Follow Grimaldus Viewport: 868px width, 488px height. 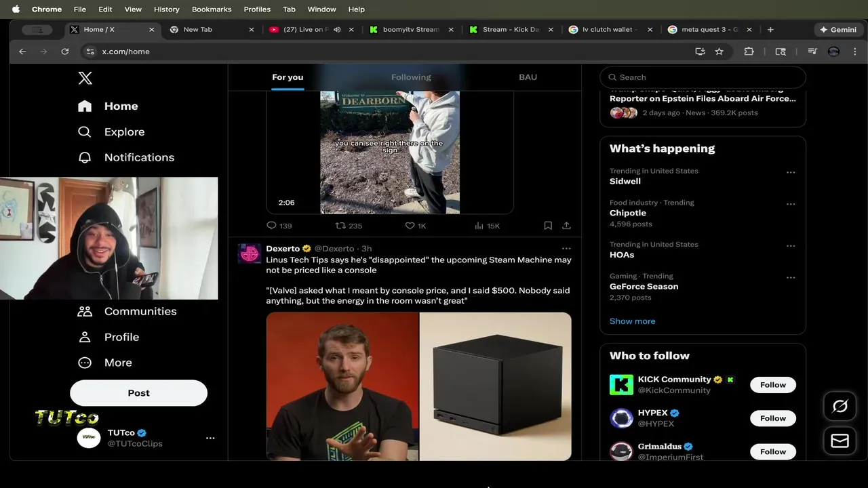tap(773, 451)
